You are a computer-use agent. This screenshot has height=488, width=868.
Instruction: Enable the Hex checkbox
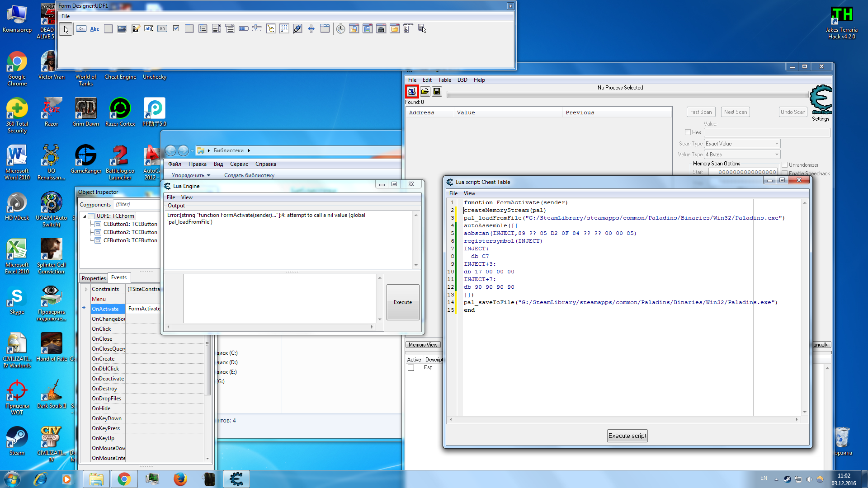pos(688,132)
